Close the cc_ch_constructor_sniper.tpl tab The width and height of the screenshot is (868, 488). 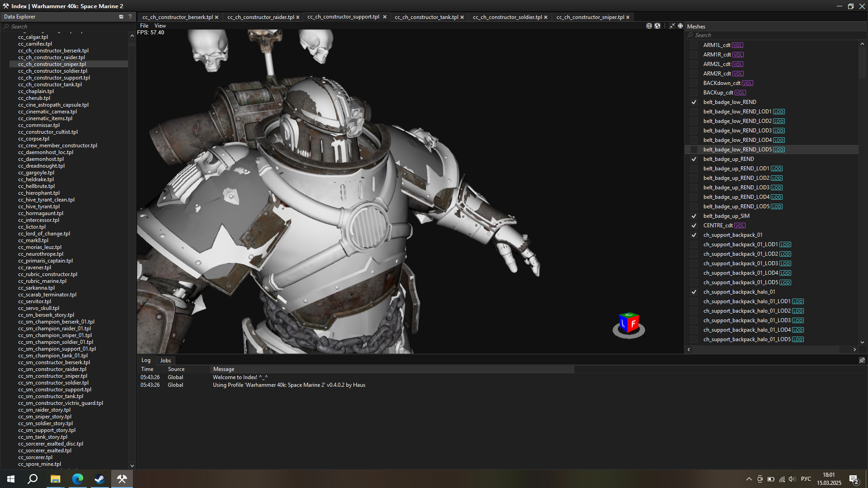click(628, 17)
